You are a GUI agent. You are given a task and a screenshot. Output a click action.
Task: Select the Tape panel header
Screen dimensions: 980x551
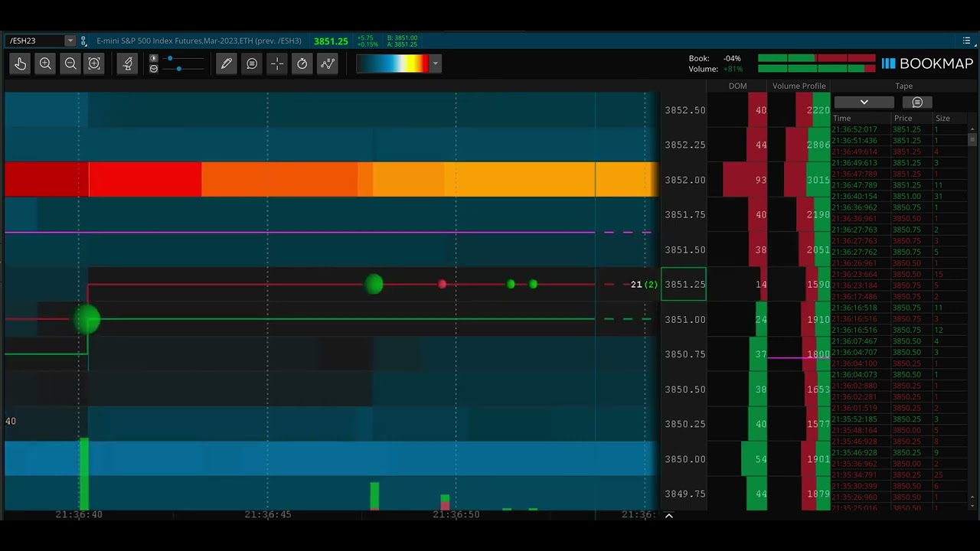click(x=903, y=86)
